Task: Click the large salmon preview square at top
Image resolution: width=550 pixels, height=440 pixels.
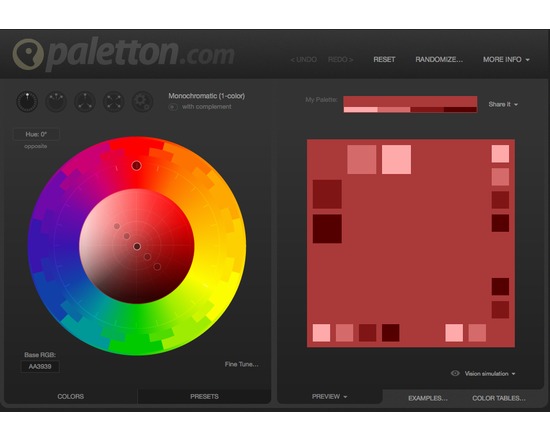Action: (x=362, y=159)
